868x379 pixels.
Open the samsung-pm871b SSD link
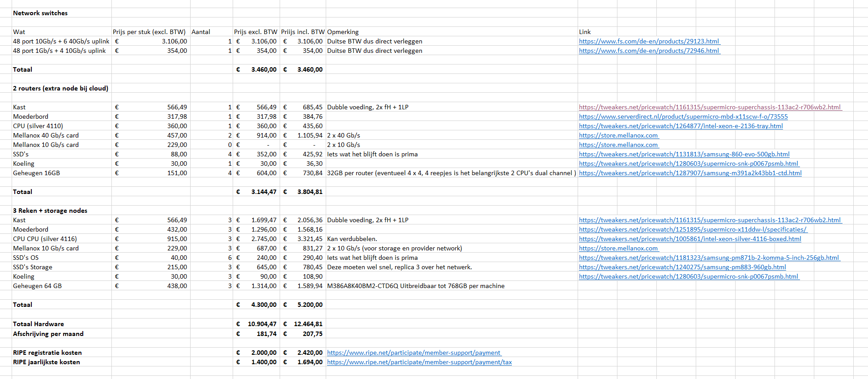(x=709, y=258)
